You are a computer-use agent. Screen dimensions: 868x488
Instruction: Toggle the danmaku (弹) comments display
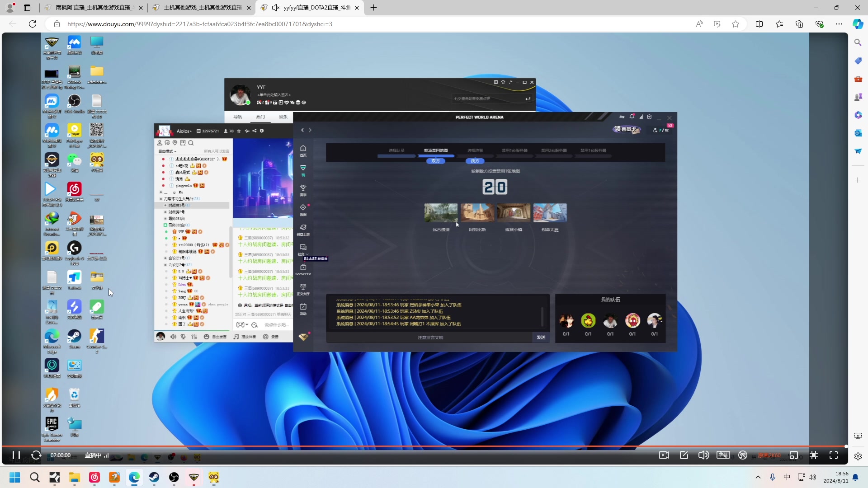pos(742,455)
